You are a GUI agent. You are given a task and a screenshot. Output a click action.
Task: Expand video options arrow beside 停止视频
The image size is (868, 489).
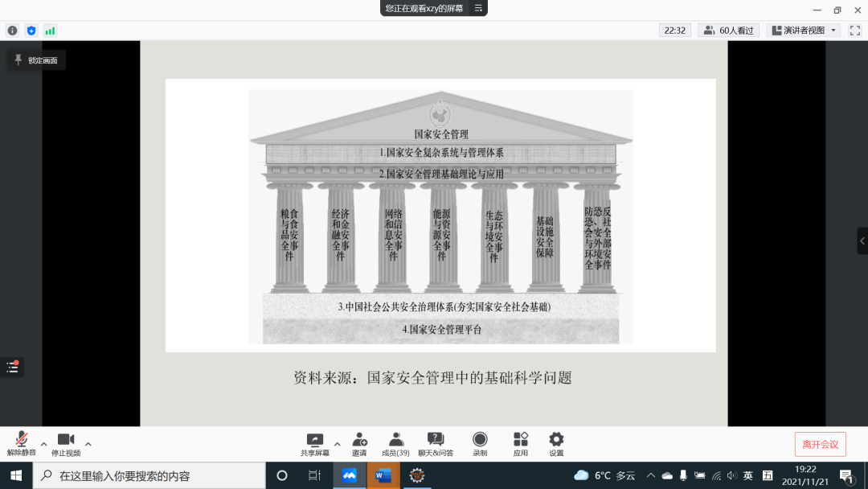point(88,443)
